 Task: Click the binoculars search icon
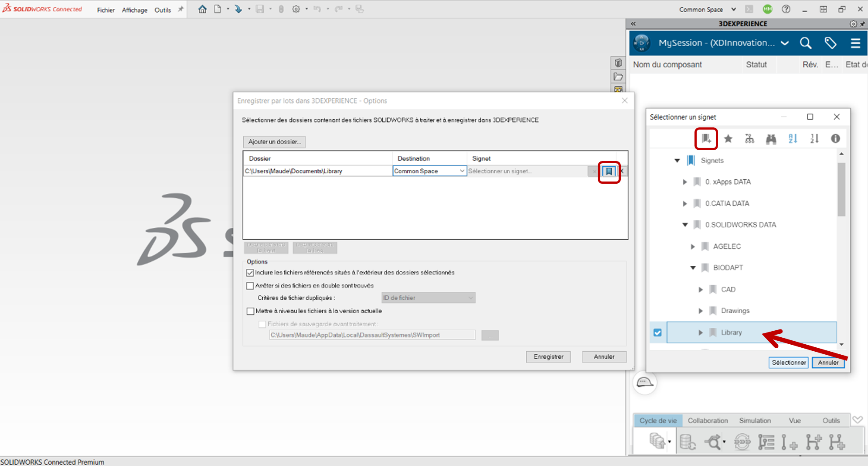(x=771, y=139)
